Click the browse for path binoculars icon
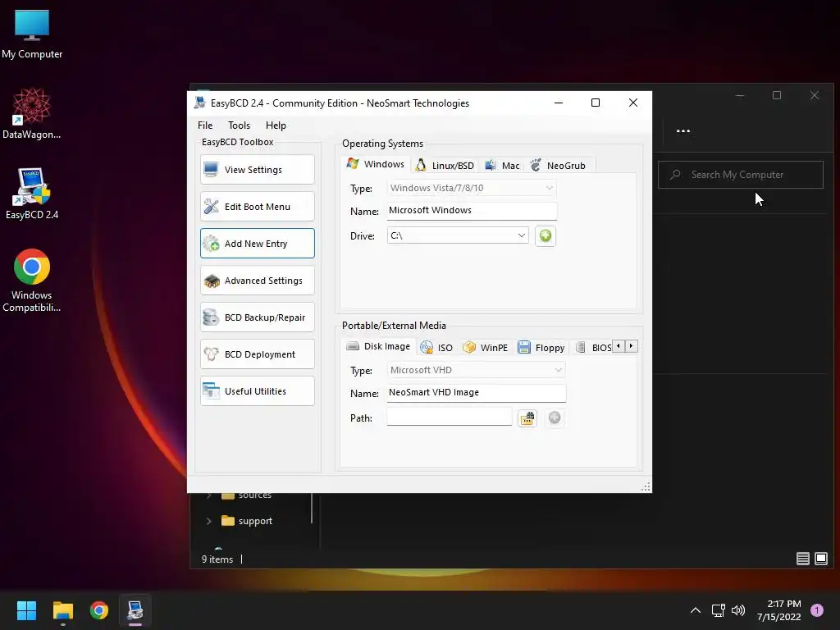Screen dimensions: 840x630 pos(527,418)
